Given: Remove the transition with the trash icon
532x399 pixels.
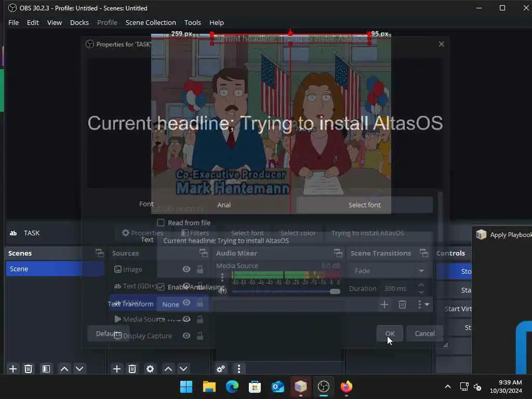Looking at the screenshot, I should (403, 304).
